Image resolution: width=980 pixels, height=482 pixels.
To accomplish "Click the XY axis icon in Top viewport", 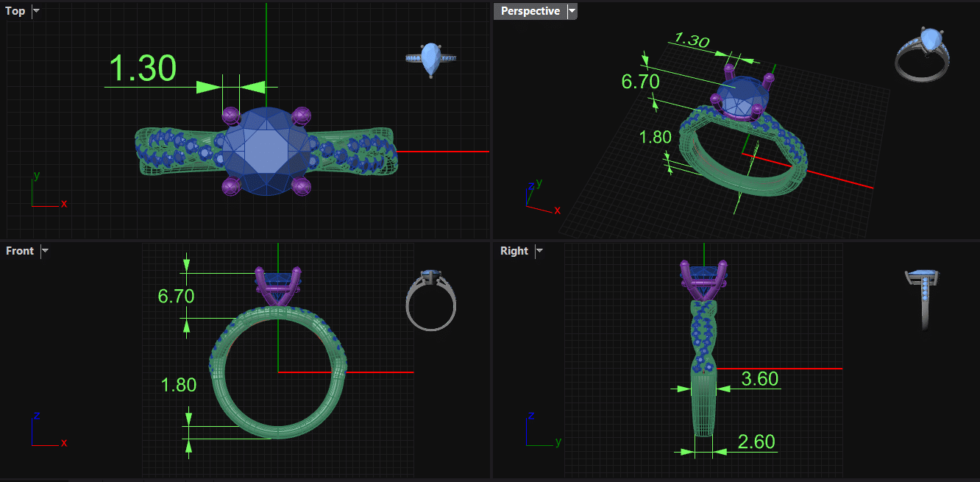I will [44, 194].
